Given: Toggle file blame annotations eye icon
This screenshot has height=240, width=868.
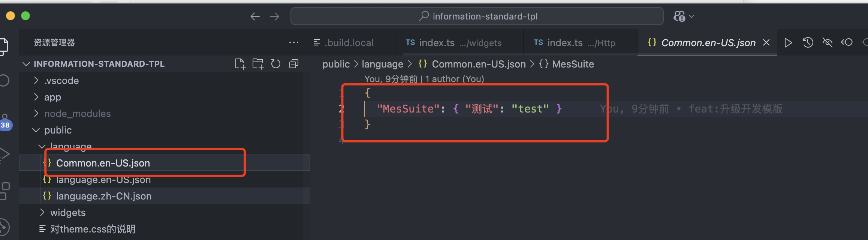Looking at the screenshot, I should (x=827, y=43).
